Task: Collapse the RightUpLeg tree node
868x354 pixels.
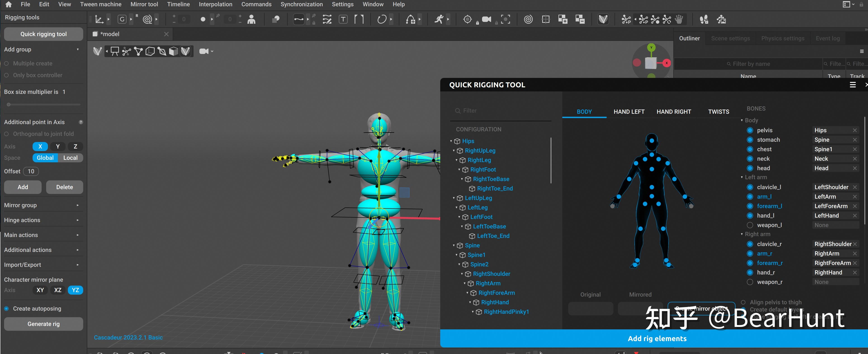Action: coord(454,151)
